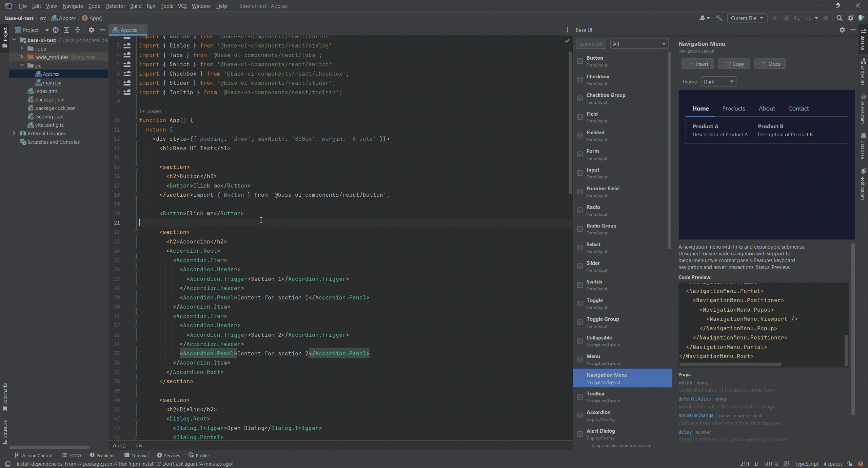
Task: Open the Bookmarks tool window
Action: click(5, 397)
